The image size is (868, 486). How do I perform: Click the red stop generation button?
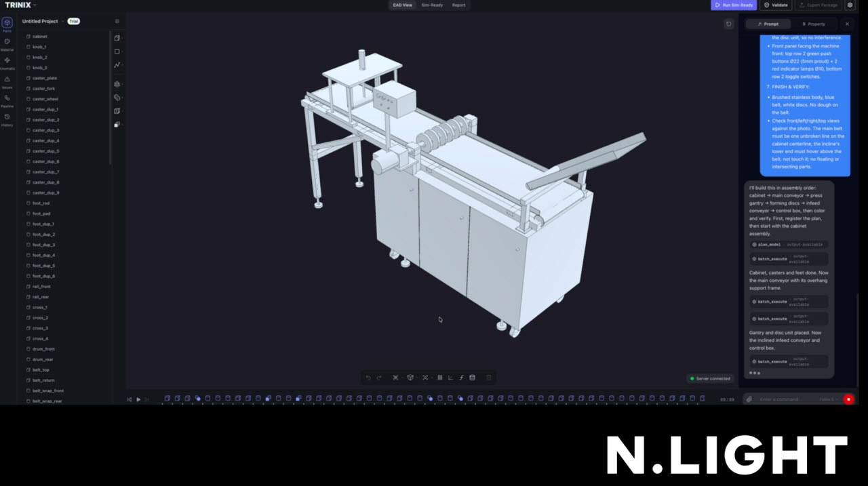pos(848,399)
